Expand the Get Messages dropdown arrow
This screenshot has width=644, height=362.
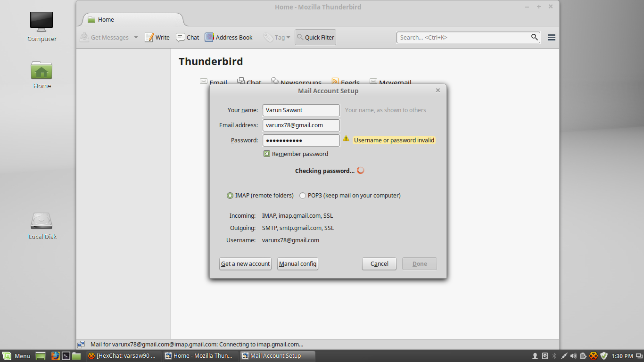click(136, 37)
